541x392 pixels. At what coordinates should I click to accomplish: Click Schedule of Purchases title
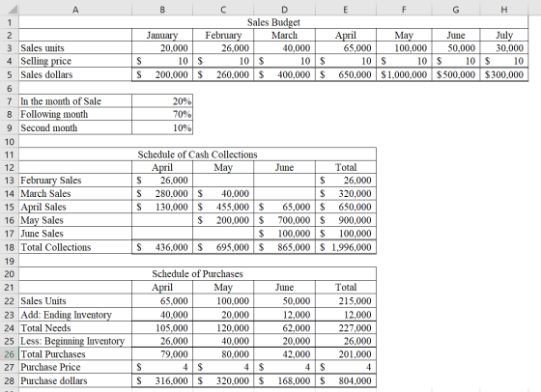pos(197,274)
